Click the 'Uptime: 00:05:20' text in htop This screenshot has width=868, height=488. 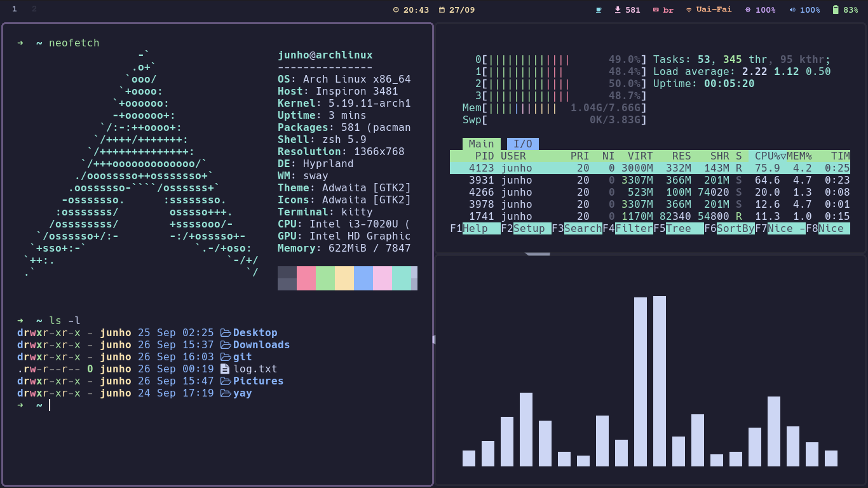pos(704,84)
